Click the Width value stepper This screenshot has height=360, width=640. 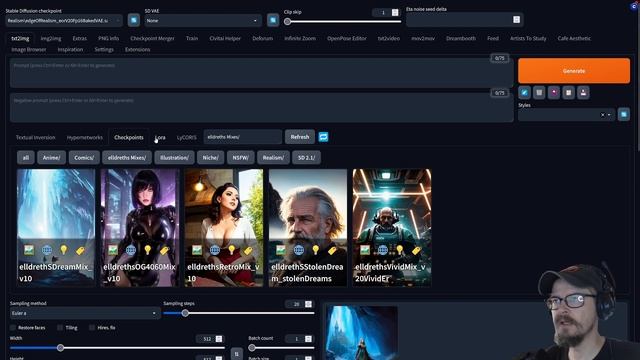click(219, 339)
